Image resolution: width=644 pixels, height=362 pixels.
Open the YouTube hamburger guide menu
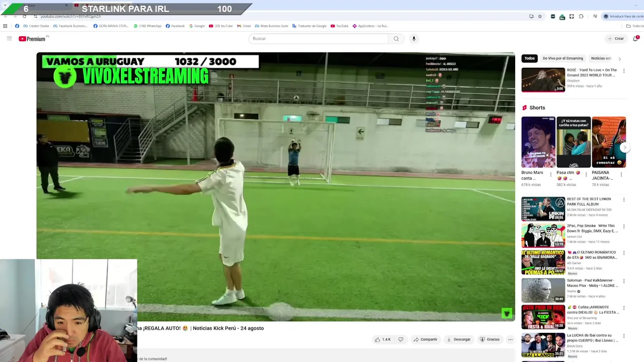pos(9,39)
